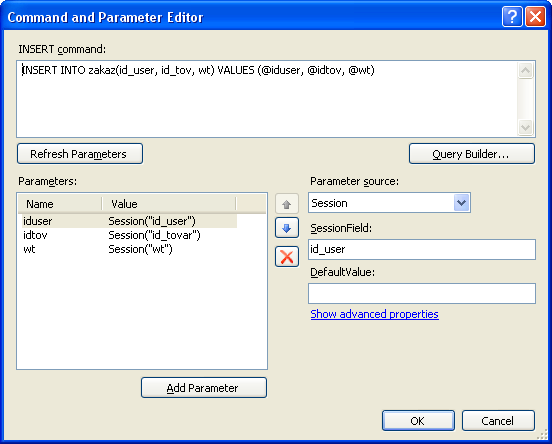
Task: Close the Command and Parameter Editor window
Action: (x=535, y=17)
